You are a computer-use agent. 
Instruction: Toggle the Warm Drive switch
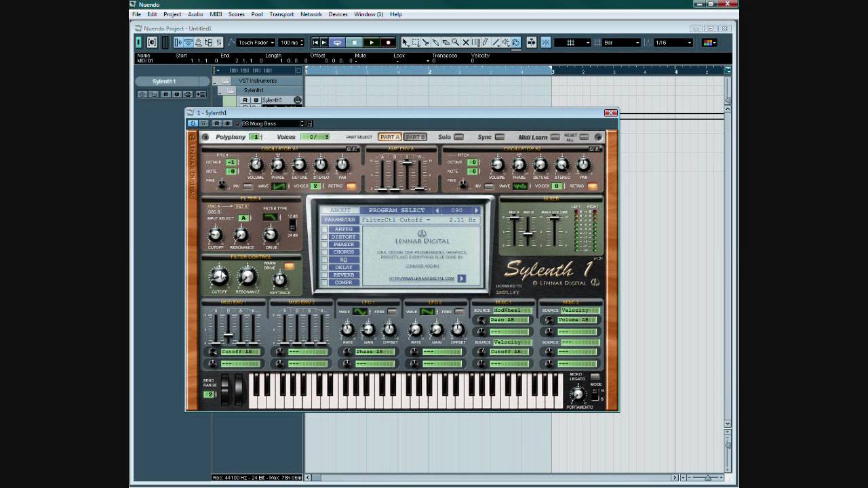click(x=290, y=266)
